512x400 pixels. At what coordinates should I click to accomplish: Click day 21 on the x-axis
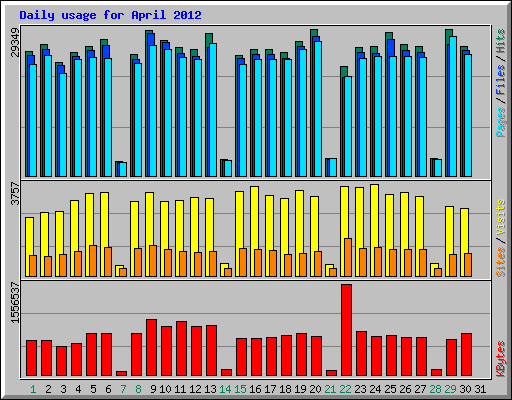coord(330,389)
